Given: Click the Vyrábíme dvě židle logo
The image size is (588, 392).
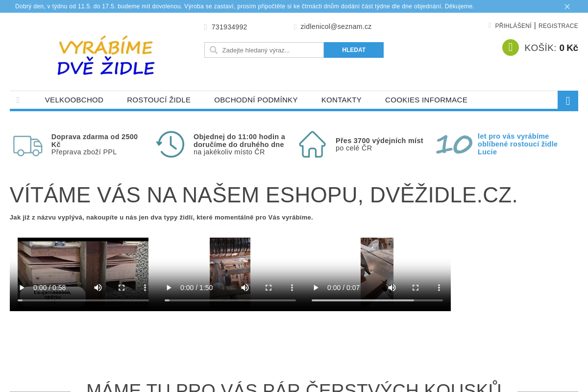Looking at the screenshot, I should pyautogui.click(x=106, y=55).
